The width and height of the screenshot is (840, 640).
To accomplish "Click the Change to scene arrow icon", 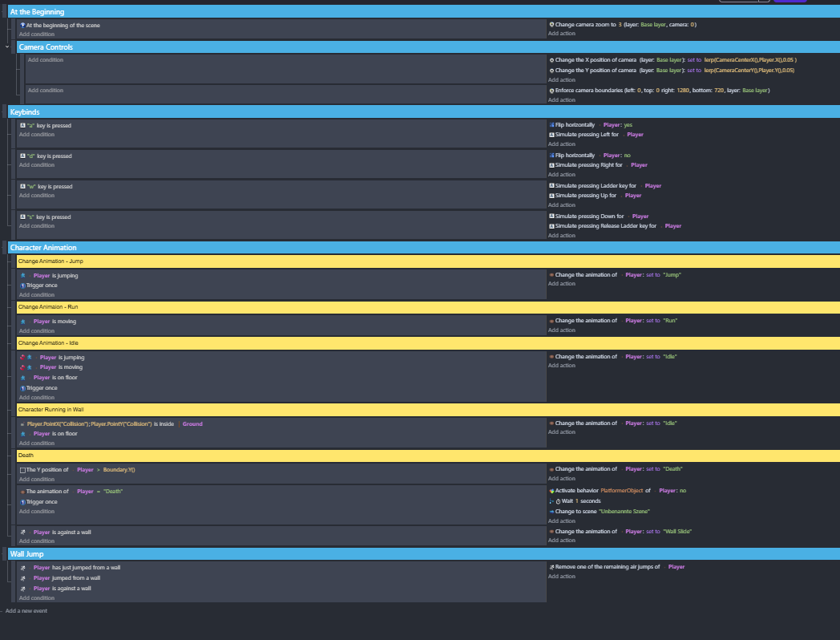I will coord(551,511).
